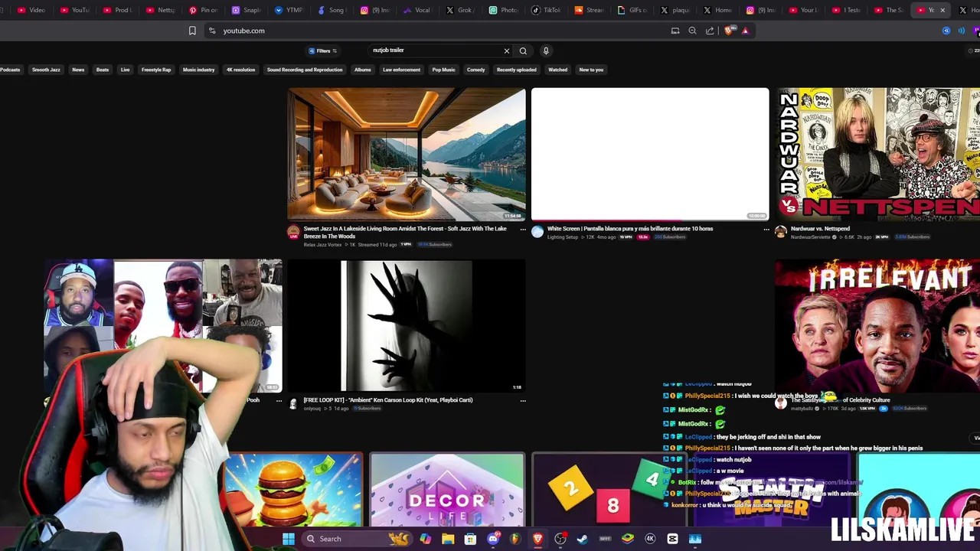Open BlueStacks from the taskbar
980x551 pixels.
[x=628, y=539]
